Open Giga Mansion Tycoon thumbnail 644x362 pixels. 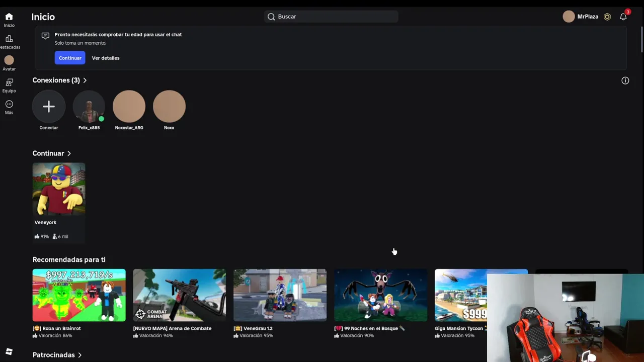coord(461,295)
